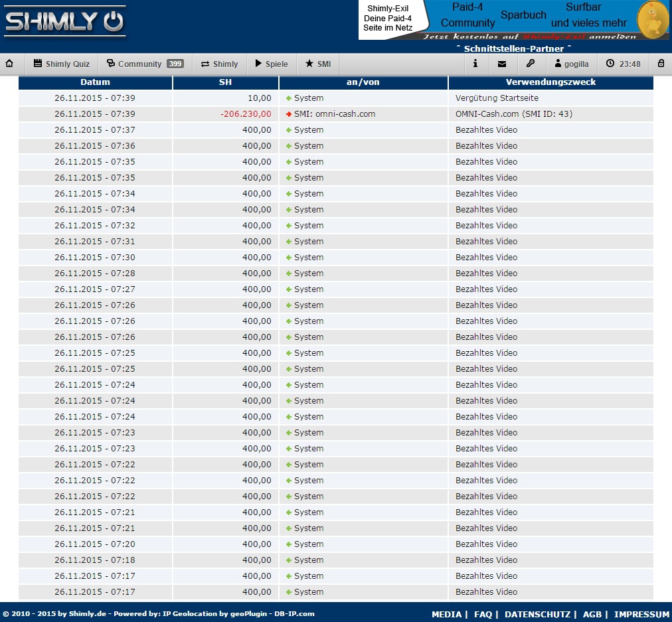Open the home icon in navbar
This screenshot has height=622, width=672.
coord(9,64)
